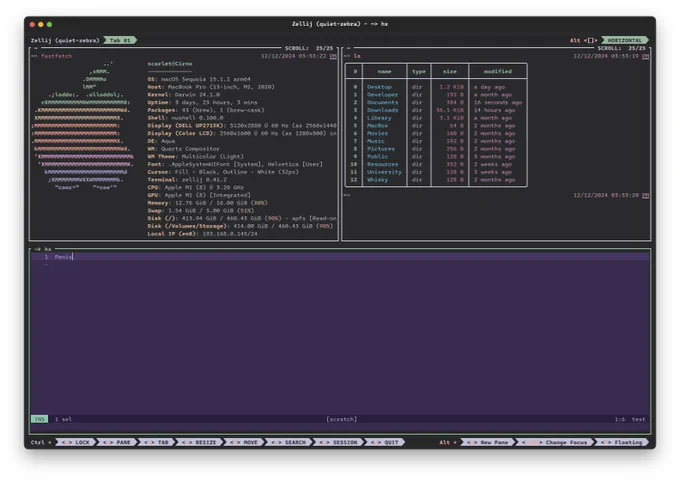This screenshot has width=680, height=481.
Task: Click the '14 hours ago' modified cell
Action: pos(494,110)
